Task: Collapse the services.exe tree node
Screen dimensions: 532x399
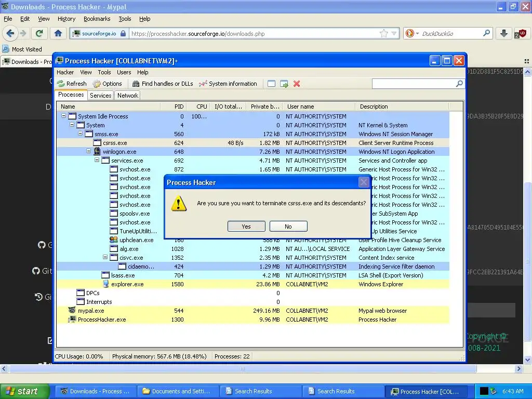Action: 97,160
